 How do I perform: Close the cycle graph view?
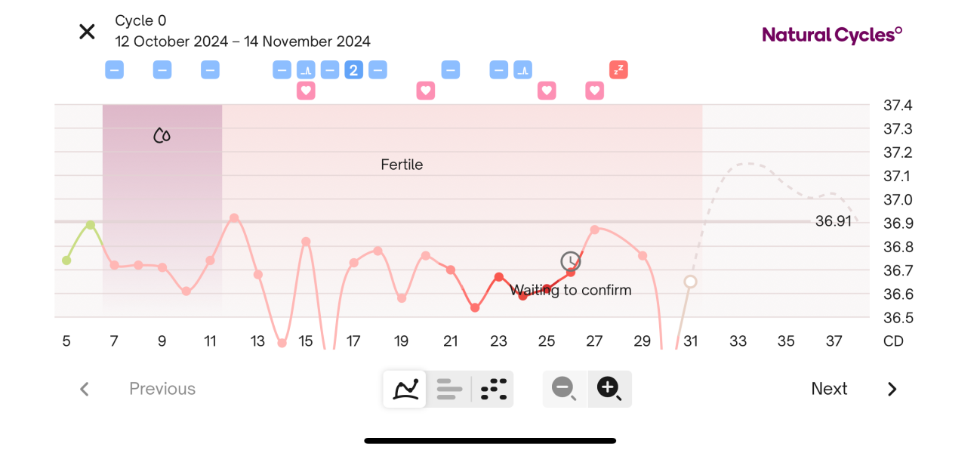click(x=88, y=32)
